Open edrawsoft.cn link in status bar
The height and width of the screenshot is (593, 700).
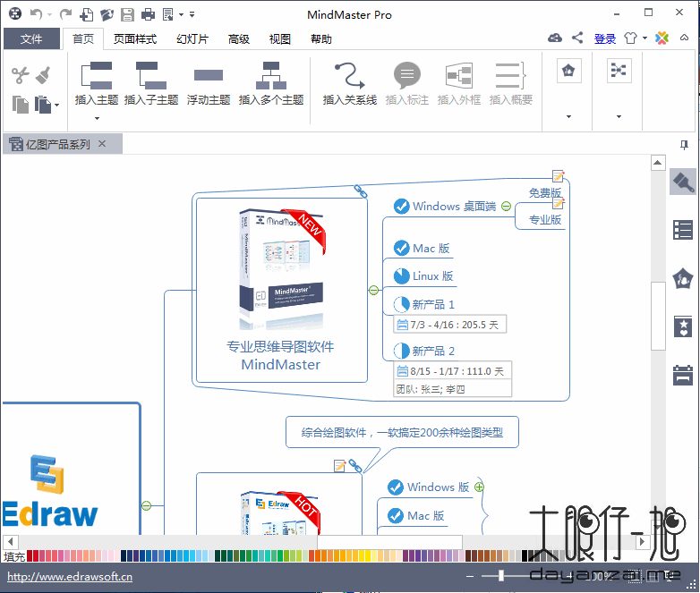point(70,577)
